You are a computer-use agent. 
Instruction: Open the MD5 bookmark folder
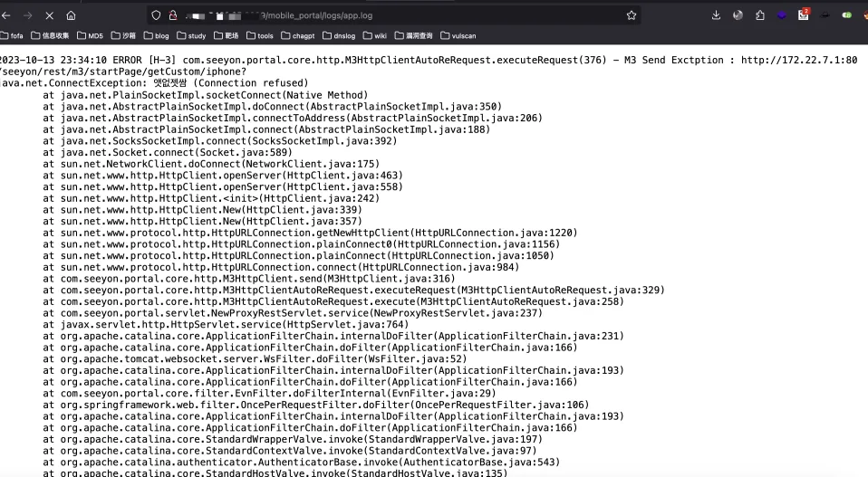click(x=90, y=36)
